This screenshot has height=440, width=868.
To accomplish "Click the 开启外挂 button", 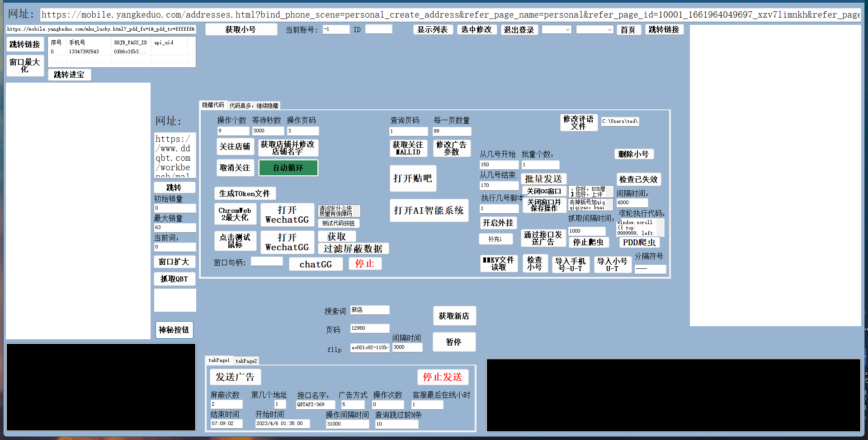I will click(x=498, y=223).
